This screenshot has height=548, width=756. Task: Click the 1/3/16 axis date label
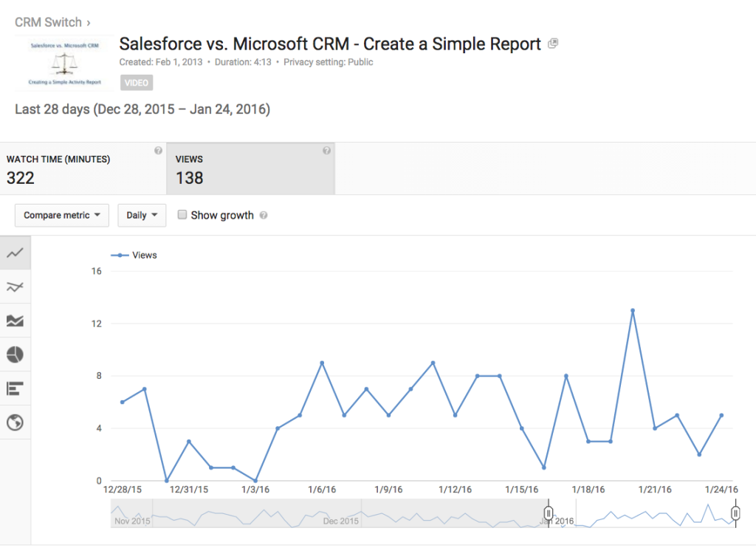[255, 490]
